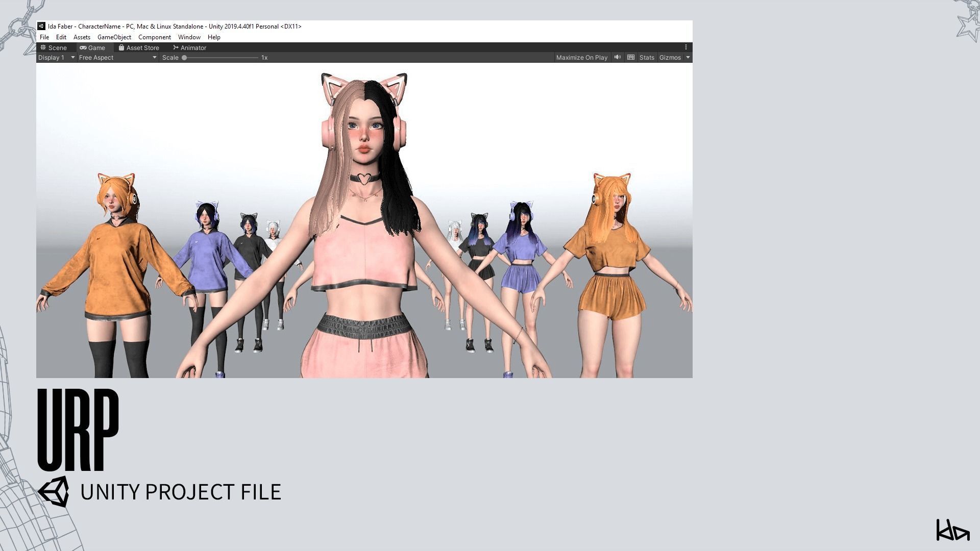Open the Component menu
The width and height of the screenshot is (980, 551).
[x=154, y=37]
